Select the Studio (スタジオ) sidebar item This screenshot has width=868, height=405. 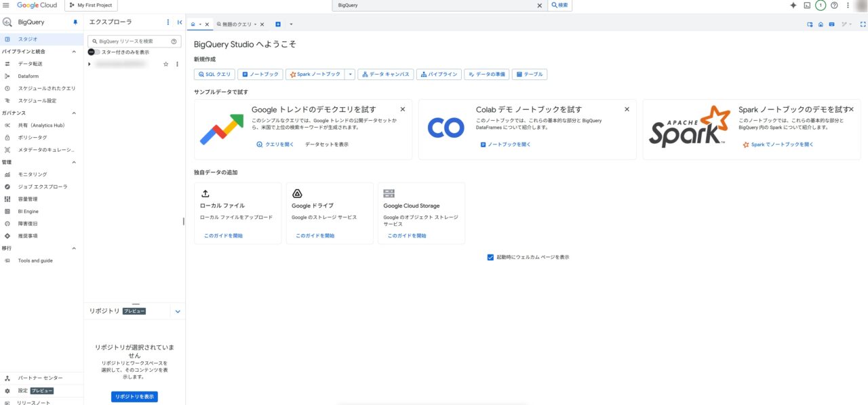(41, 39)
